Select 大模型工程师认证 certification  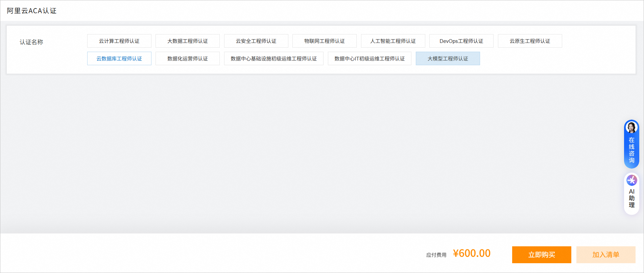pyautogui.click(x=448, y=58)
